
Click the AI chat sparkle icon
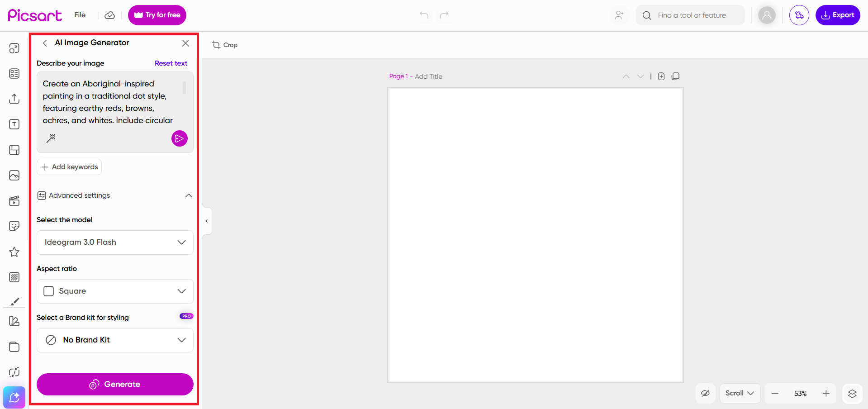tap(14, 398)
